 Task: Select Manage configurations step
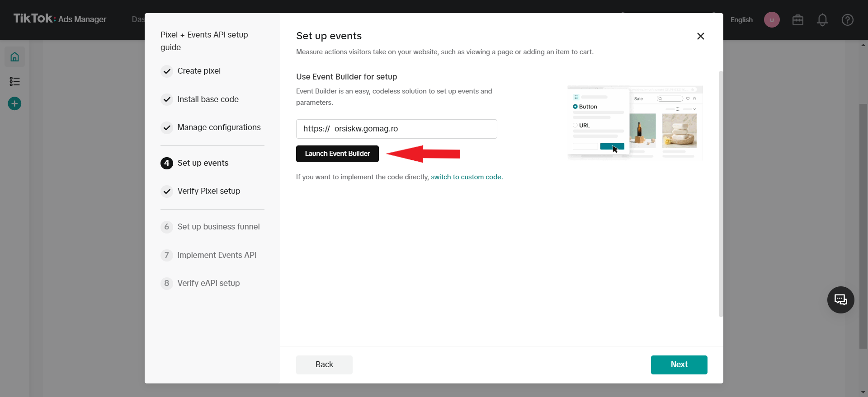point(219,127)
